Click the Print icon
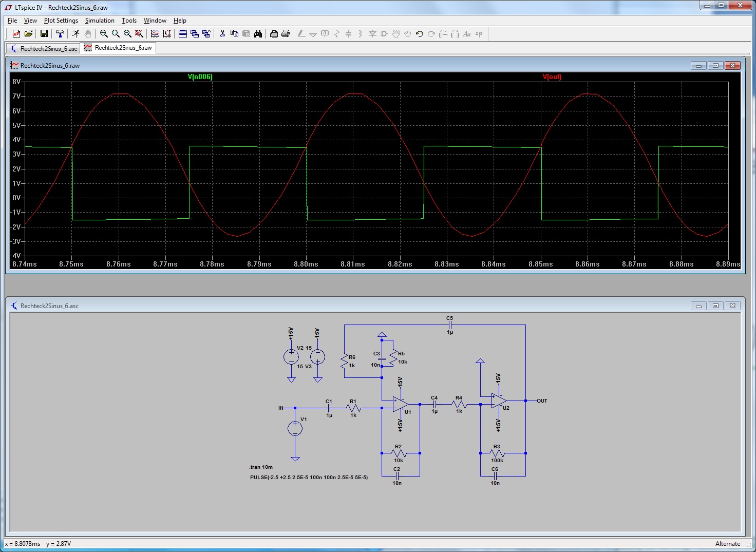Image resolution: width=756 pixels, height=552 pixels. point(286,34)
